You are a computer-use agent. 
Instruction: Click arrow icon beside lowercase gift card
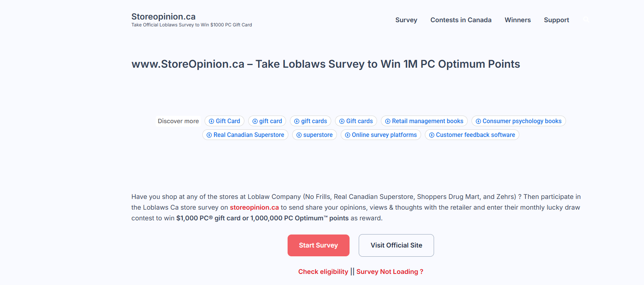[255, 121]
